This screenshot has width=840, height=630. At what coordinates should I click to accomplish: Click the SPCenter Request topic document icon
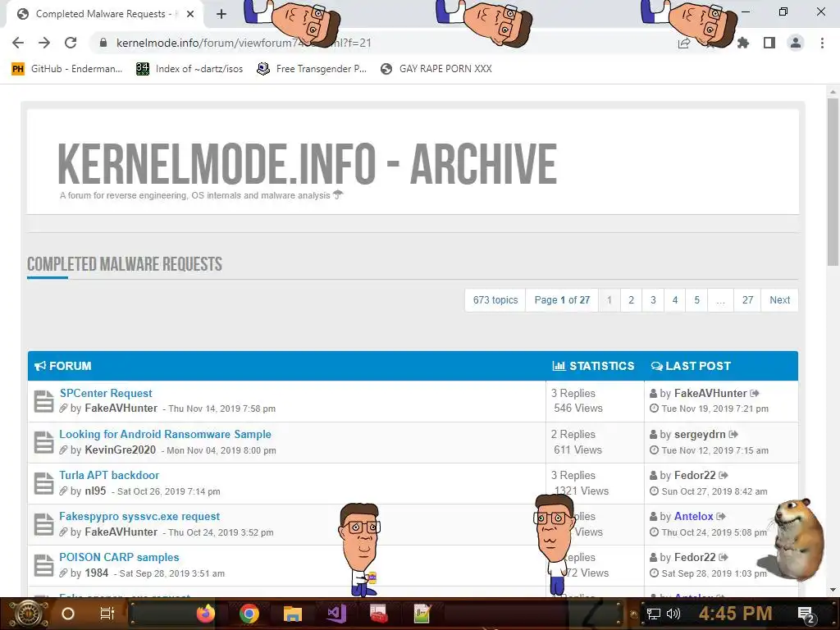[x=44, y=401]
